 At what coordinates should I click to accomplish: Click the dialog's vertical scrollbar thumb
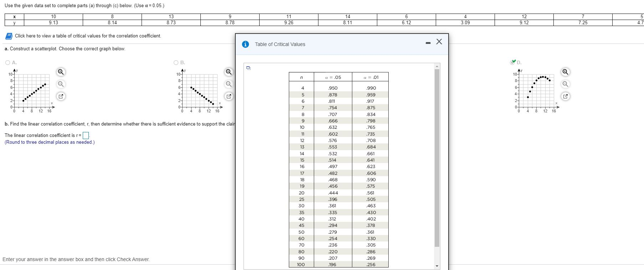coord(437,158)
